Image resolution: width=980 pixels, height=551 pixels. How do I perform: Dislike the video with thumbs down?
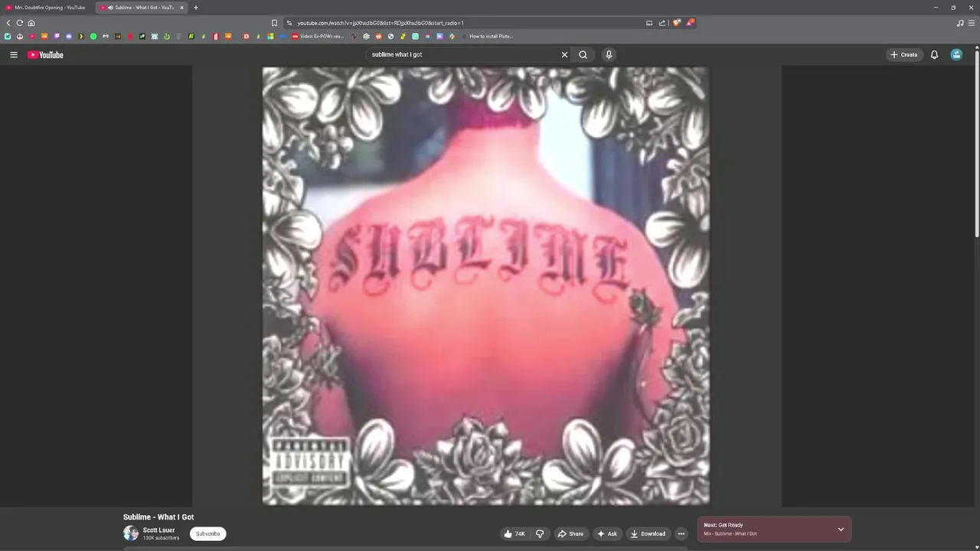[540, 533]
